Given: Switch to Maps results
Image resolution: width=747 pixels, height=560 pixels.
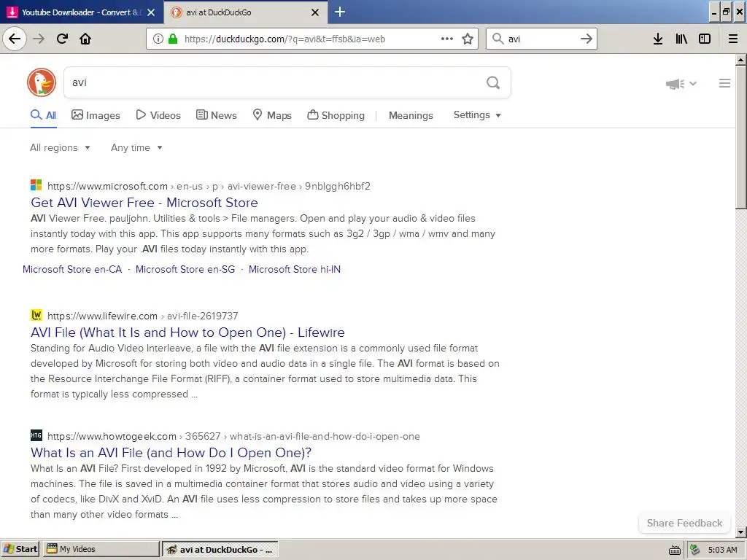Looking at the screenshot, I should [272, 115].
